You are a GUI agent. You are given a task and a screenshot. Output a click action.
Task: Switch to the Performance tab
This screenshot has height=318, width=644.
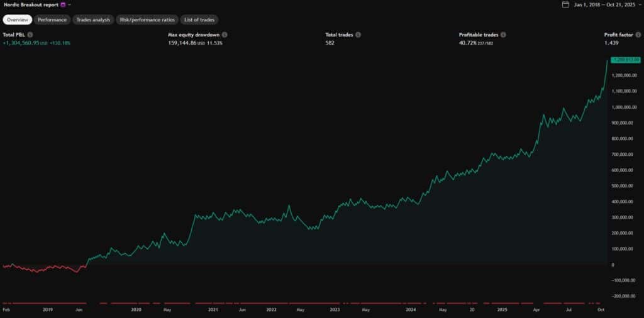point(52,19)
